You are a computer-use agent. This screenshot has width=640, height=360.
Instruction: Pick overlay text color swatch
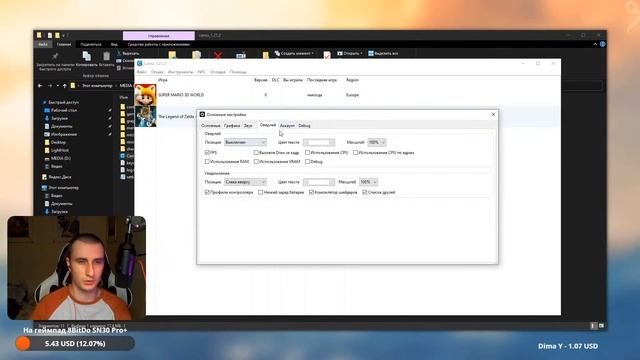tap(319, 142)
